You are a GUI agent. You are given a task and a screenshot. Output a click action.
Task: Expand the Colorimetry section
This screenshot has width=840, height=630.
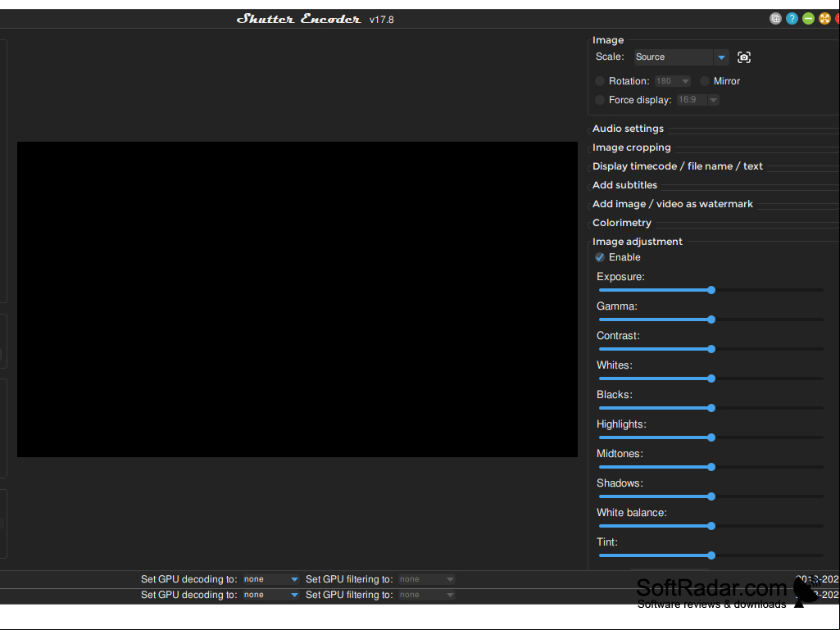pyautogui.click(x=621, y=223)
